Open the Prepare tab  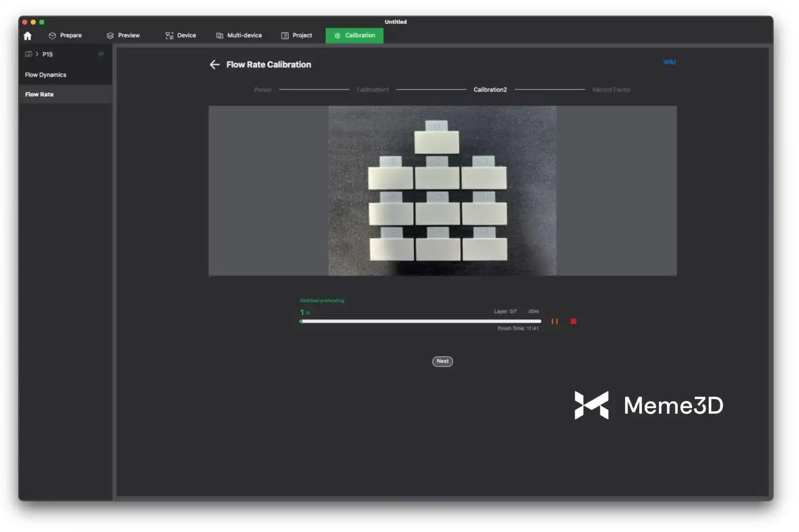[x=65, y=35]
